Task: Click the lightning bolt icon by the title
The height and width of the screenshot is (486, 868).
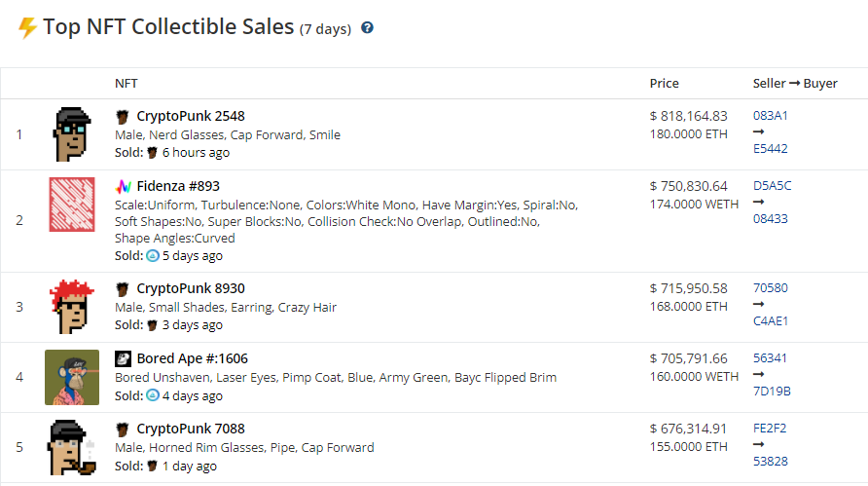Action: [x=27, y=27]
